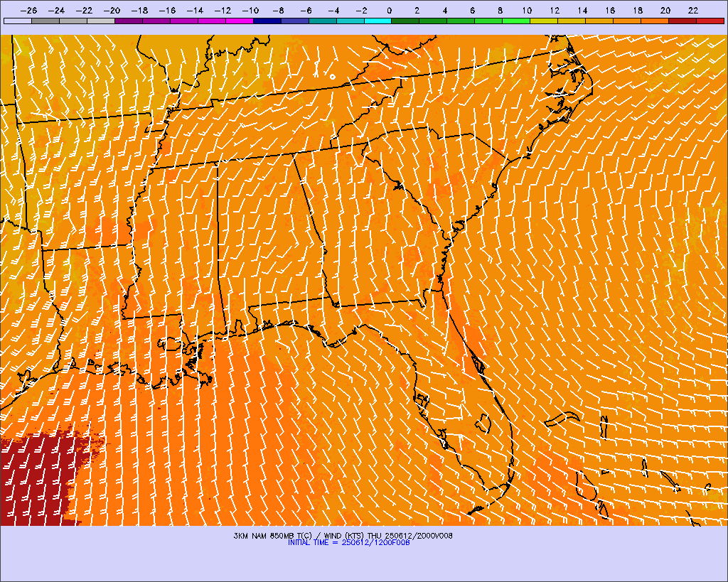Click the 14 legend label
Screen dimensions: 728x582
(583, 11)
